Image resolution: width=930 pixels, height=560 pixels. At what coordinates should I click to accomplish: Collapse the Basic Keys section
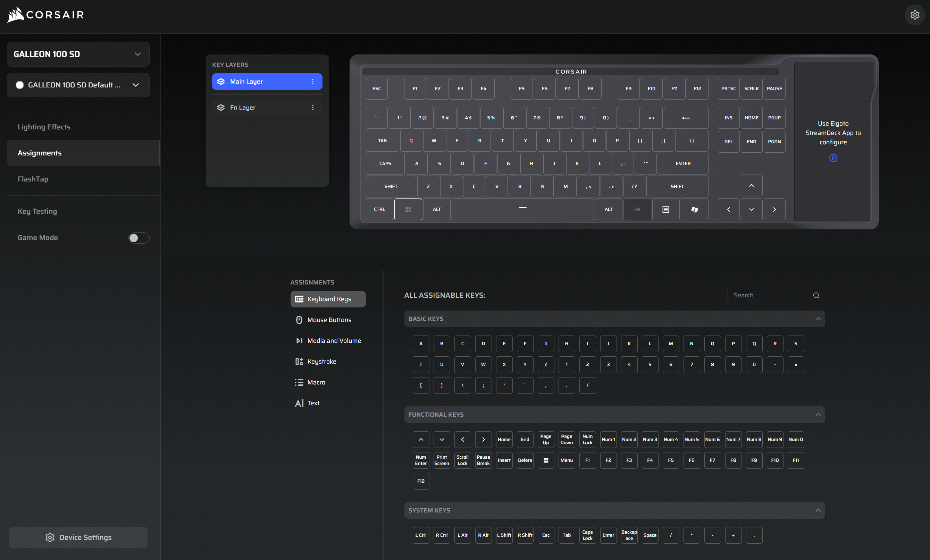(x=818, y=319)
